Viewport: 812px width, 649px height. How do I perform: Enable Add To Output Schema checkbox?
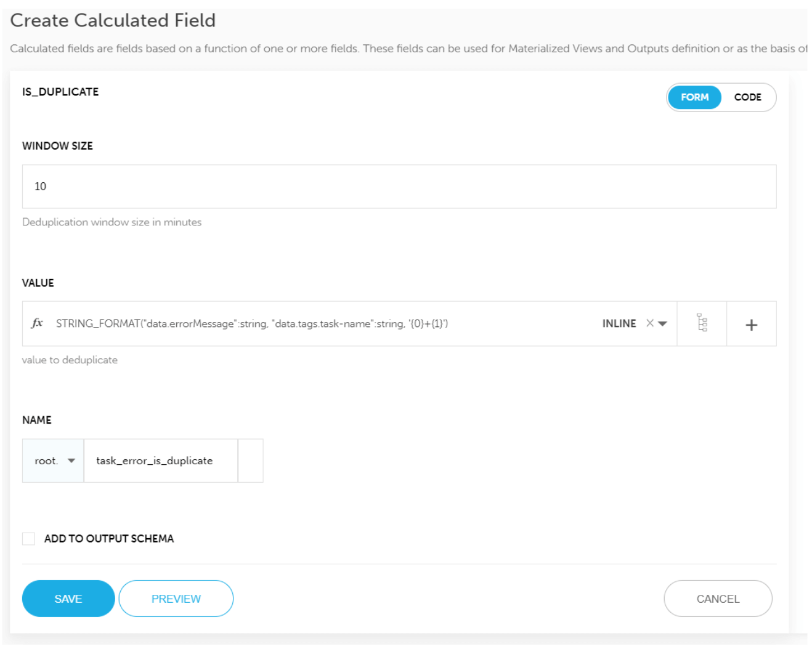[x=28, y=539]
